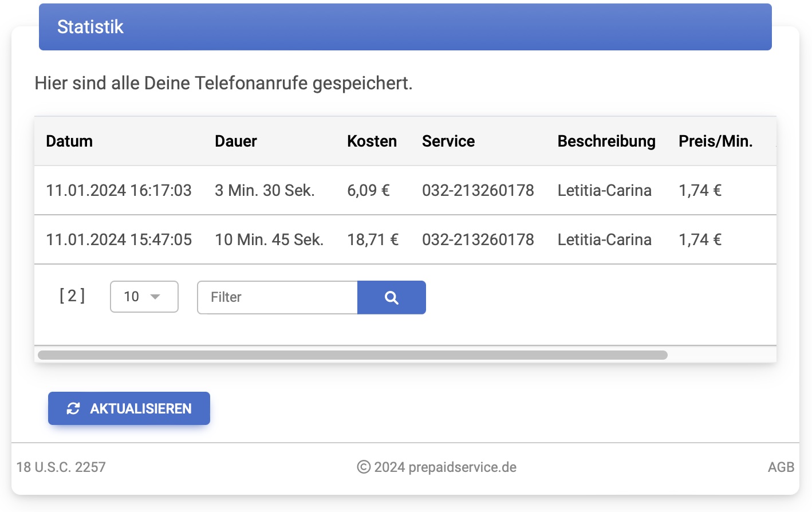
Task: Click the Service column header
Action: coord(448,141)
